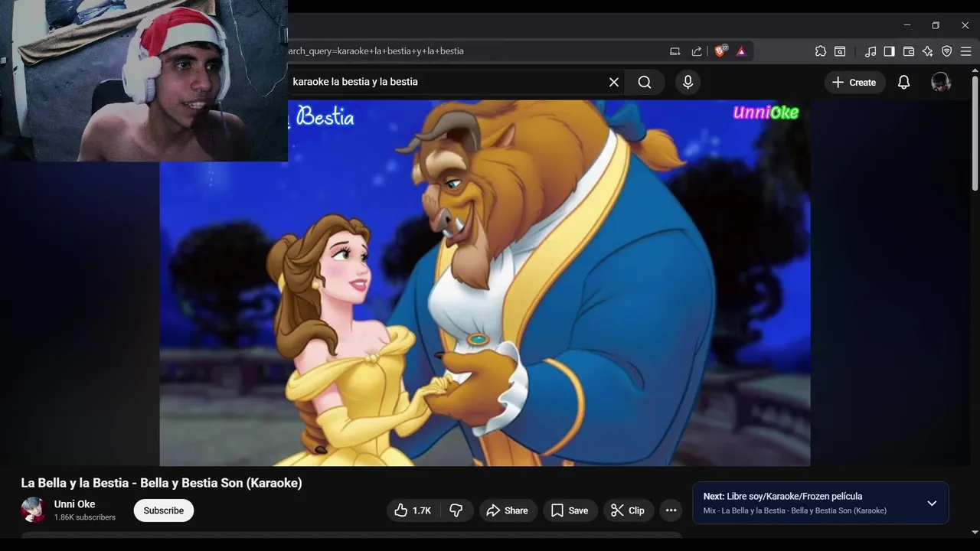
Task: Click the scrollbar up arrow
Action: click(x=975, y=70)
